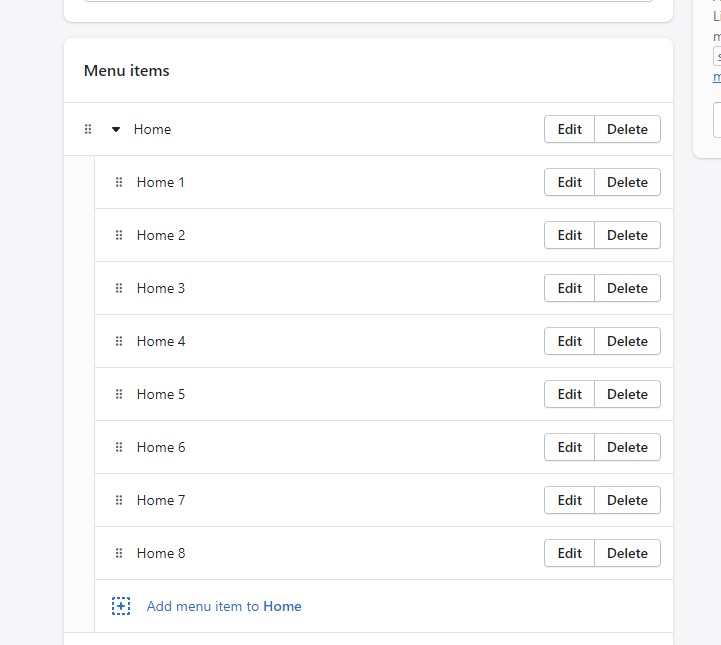Click the drag handle next to Home 1

(119, 182)
